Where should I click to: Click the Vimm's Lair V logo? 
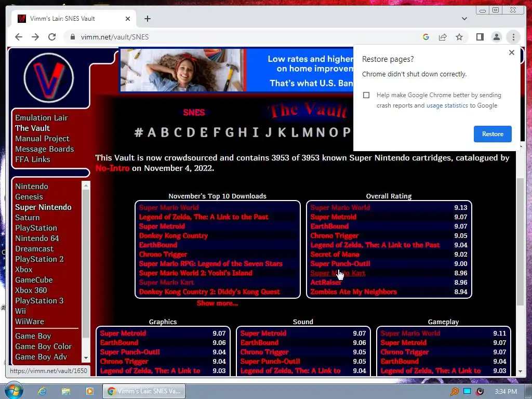pos(48,78)
